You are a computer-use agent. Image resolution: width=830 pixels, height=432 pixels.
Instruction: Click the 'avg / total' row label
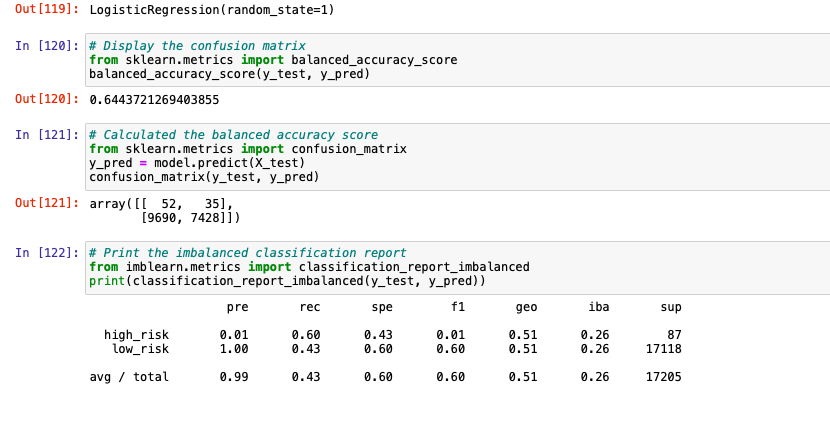(129, 377)
